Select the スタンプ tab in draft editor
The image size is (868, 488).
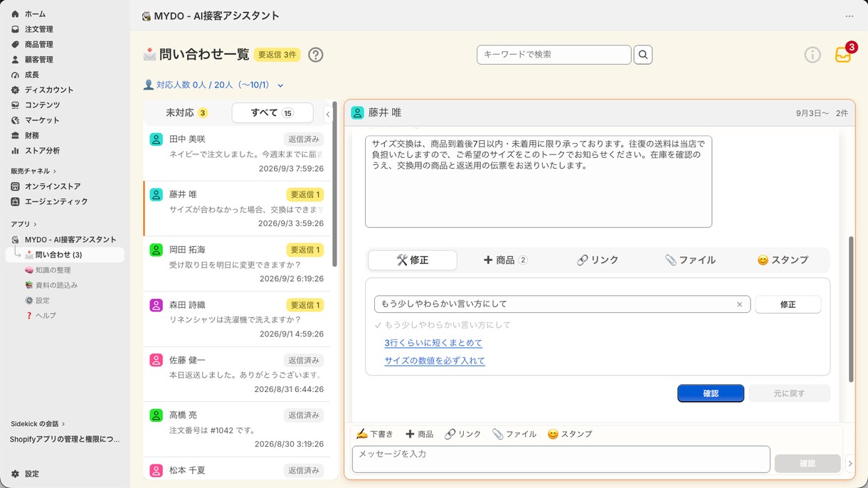(783, 260)
